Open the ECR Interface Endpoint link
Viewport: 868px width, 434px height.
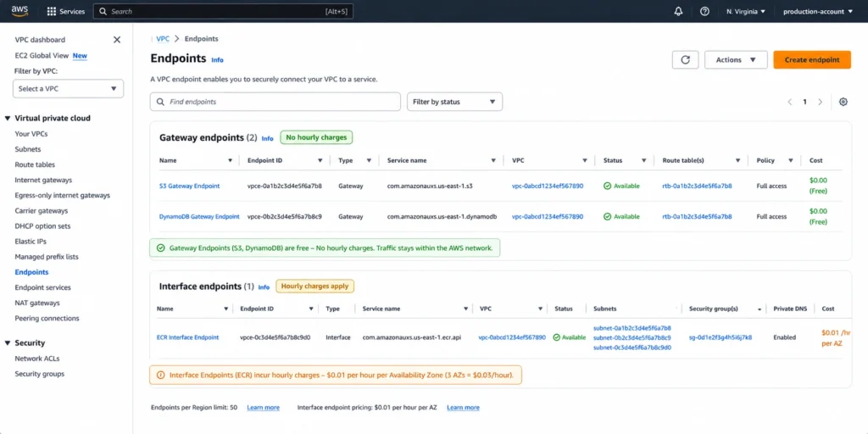click(187, 337)
